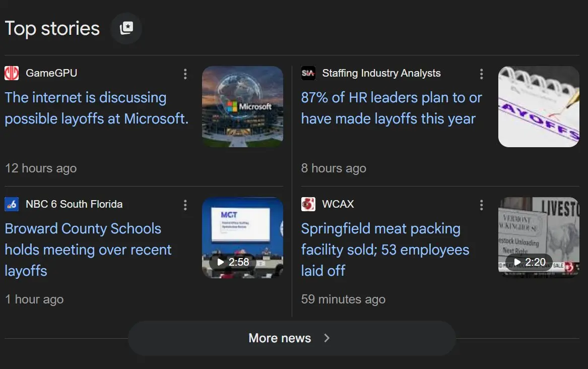Open Broward County Schools layoffs headline

click(88, 250)
